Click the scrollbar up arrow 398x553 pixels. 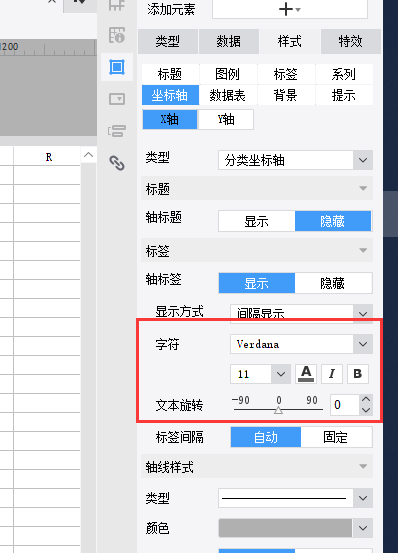(x=88, y=155)
